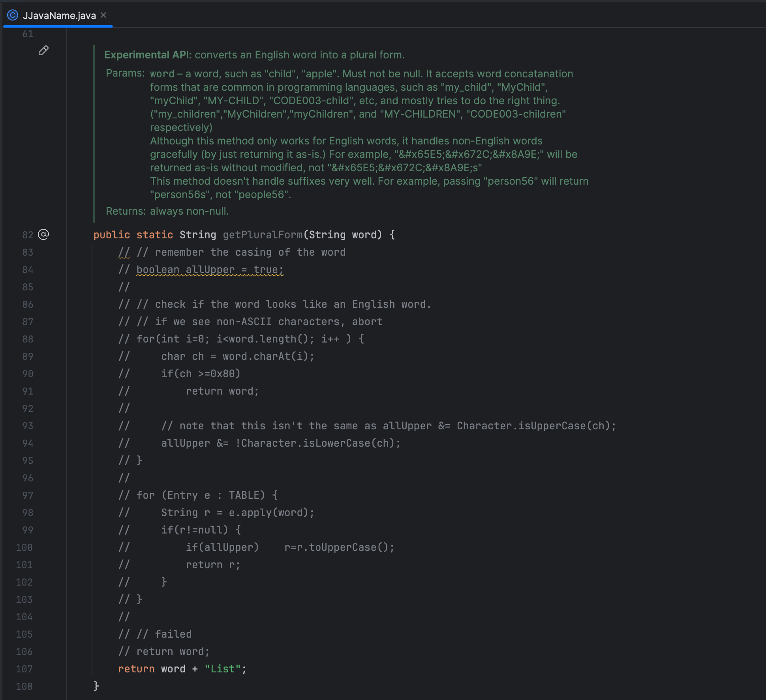The height and width of the screenshot is (700, 766).
Task: Click 'static' keyword in method declaration
Action: [155, 235]
